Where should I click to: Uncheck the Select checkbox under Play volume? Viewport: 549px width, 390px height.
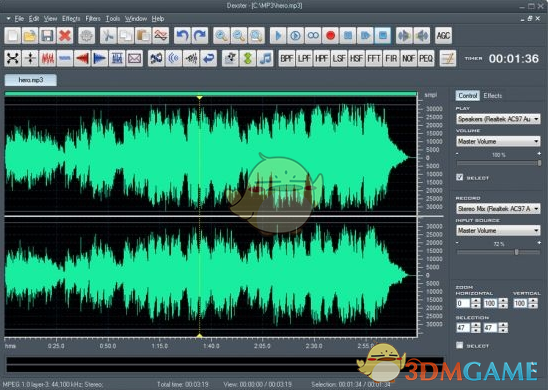tap(460, 177)
